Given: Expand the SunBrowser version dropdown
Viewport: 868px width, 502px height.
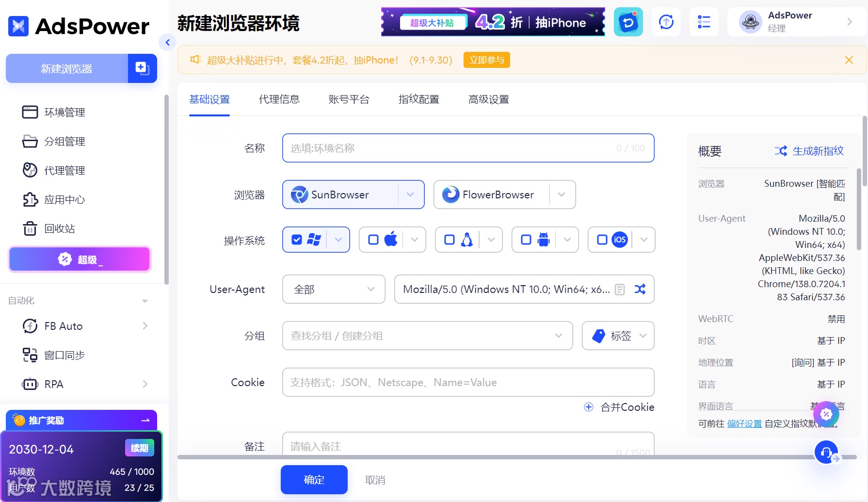Looking at the screenshot, I should point(410,194).
